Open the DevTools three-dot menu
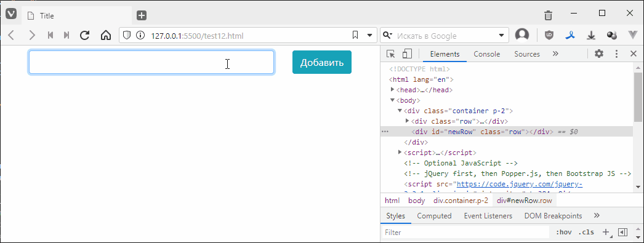The image size is (644, 243). point(616,54)
